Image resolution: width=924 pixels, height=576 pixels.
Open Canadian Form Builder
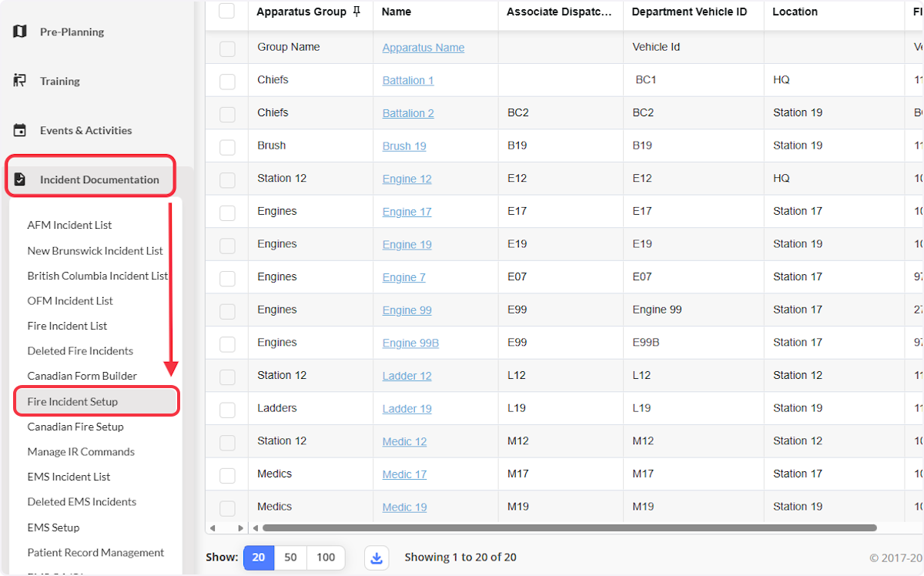(82, 376)
